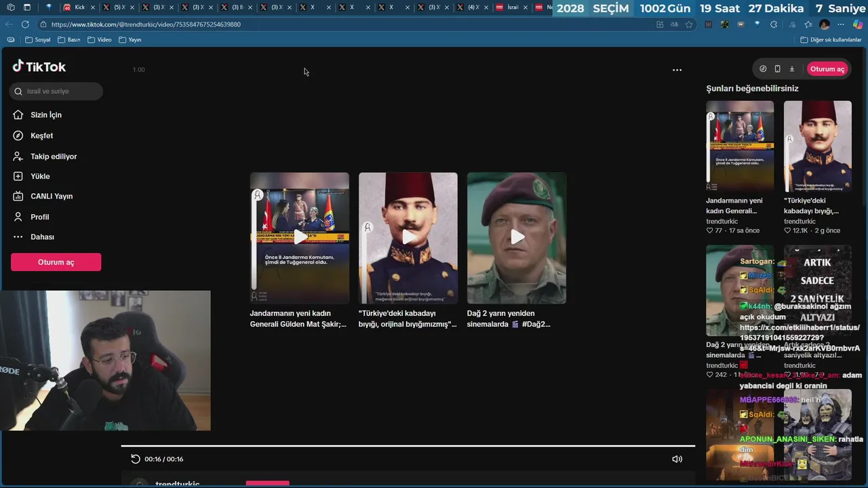Open Diğer sık kullanılanlar folder
This screenshot has width=868, height=488.
[831, 40]
